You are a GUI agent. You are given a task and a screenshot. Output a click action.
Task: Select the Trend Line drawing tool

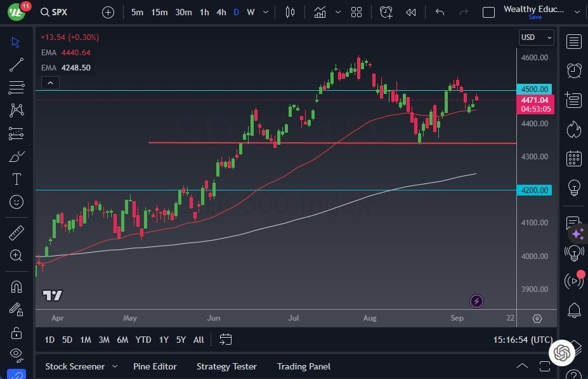tap(16, 64)
